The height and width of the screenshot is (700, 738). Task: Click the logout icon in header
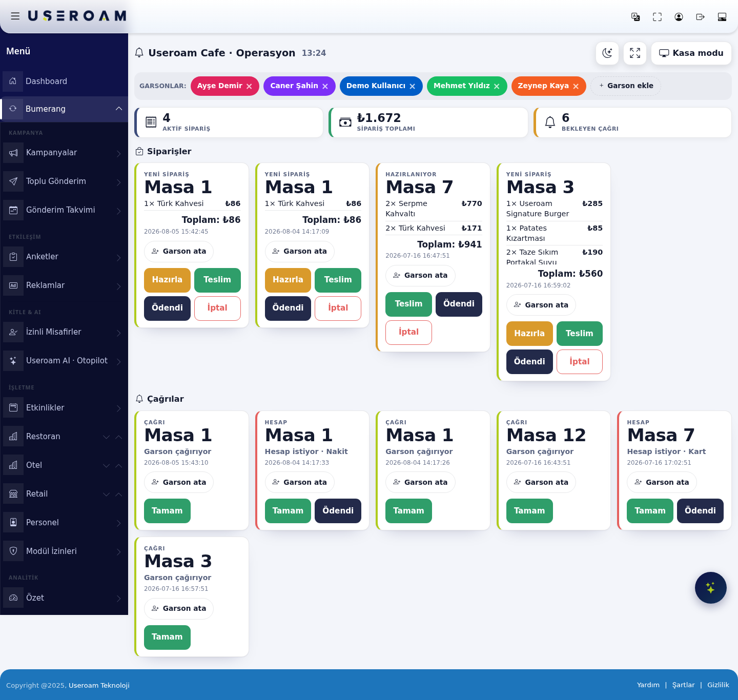click(x=700, y=17)
